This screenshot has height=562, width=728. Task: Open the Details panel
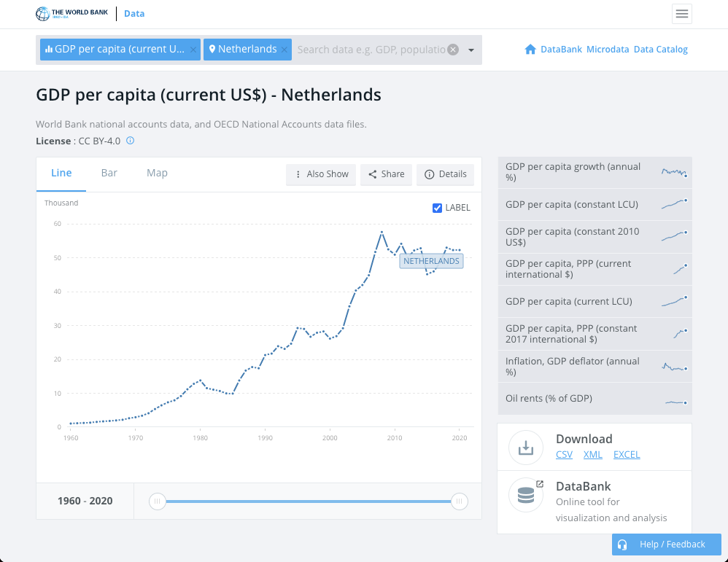pyautogui.click(x=445, y=174)
